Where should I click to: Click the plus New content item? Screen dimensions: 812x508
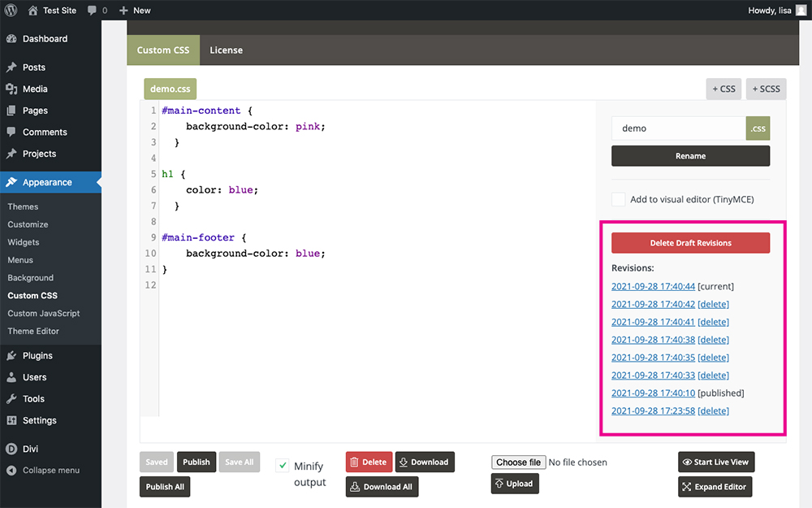pos(135,11)
